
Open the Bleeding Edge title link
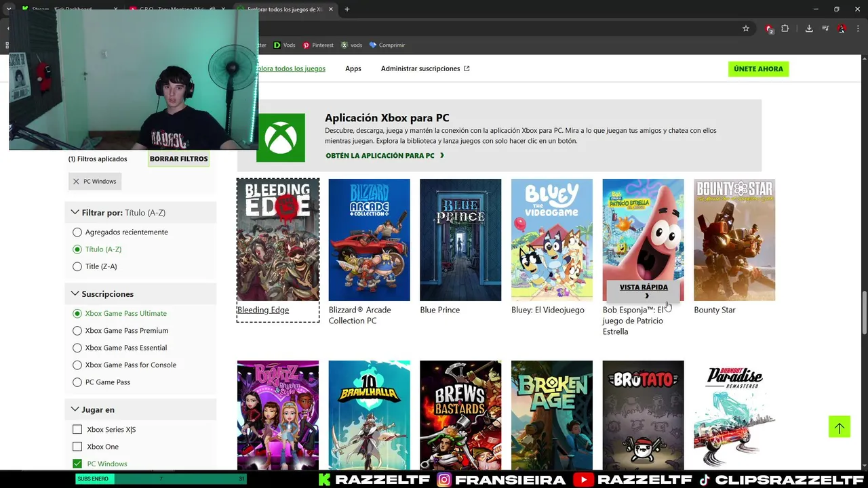(x=263, y=310)
